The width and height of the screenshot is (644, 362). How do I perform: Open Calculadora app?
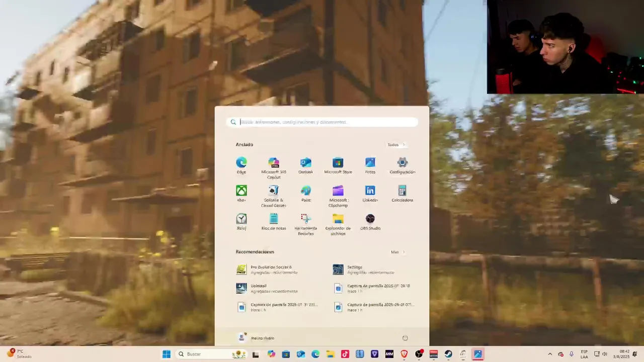point(402,194)
